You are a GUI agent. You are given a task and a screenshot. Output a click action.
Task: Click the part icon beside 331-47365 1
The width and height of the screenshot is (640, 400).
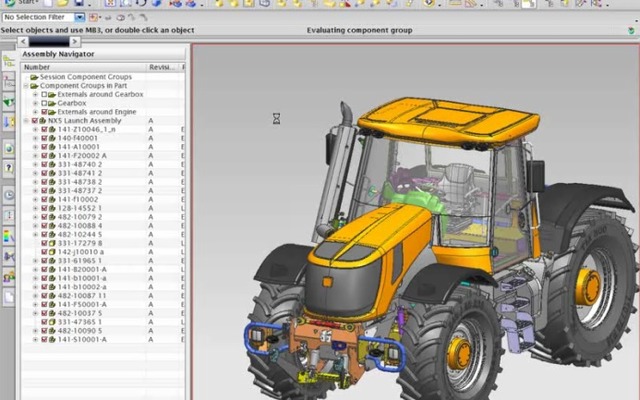click(52, 322)
